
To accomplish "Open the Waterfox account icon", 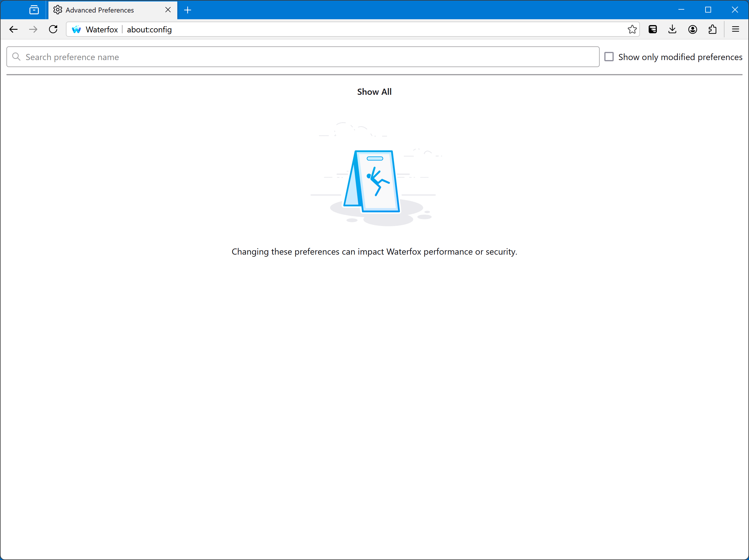I will pos(692,29).
